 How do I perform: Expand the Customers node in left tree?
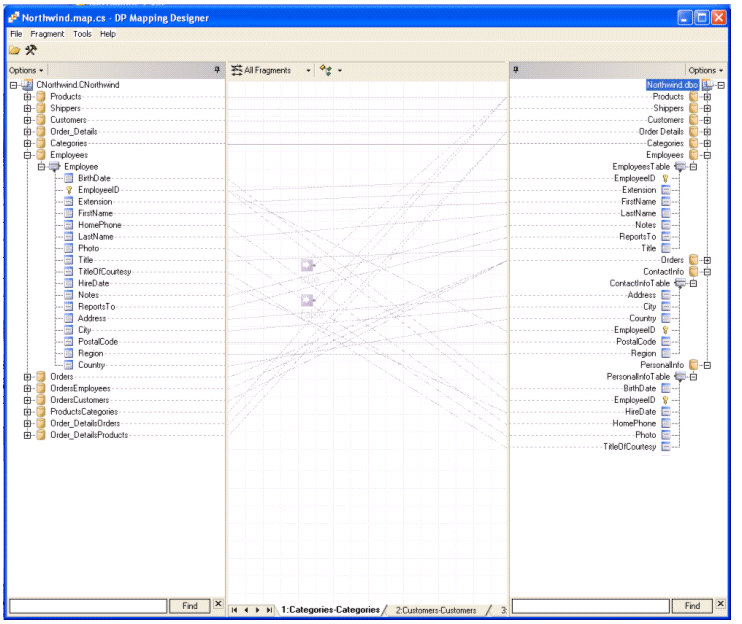pos(27,120)
